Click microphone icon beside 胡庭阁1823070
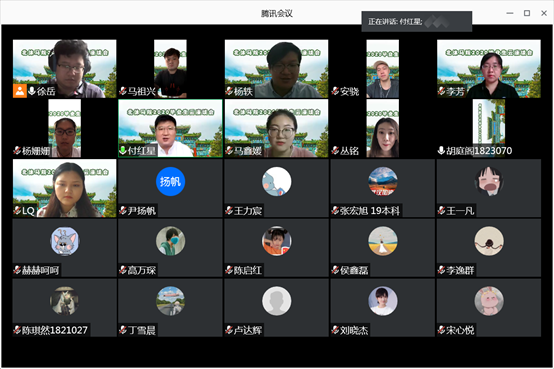 click(441, 151)
